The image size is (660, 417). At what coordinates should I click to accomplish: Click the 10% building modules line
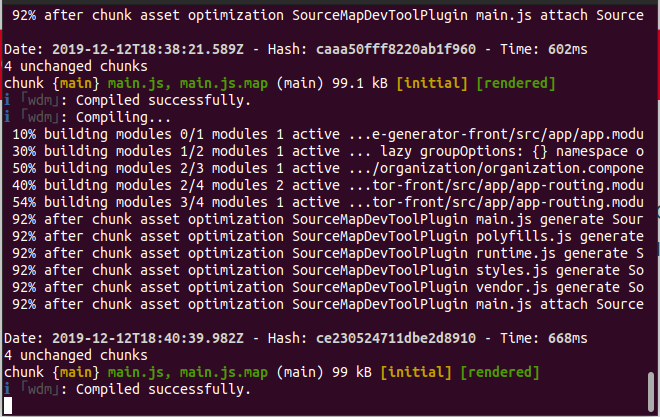(327, 134)
